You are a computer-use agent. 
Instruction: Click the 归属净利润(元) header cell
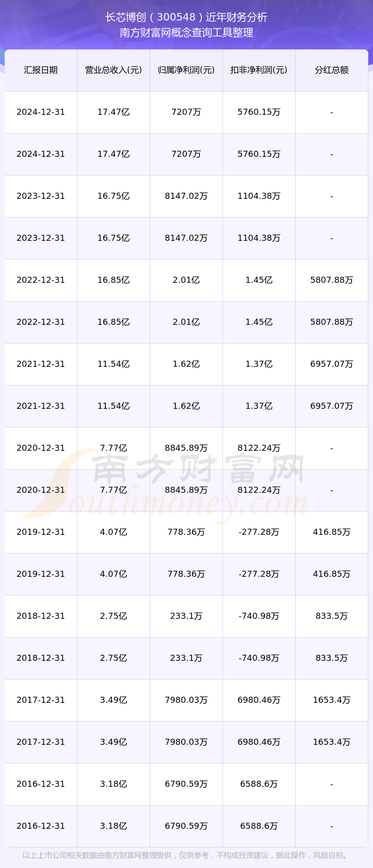[x=186, y=70]
